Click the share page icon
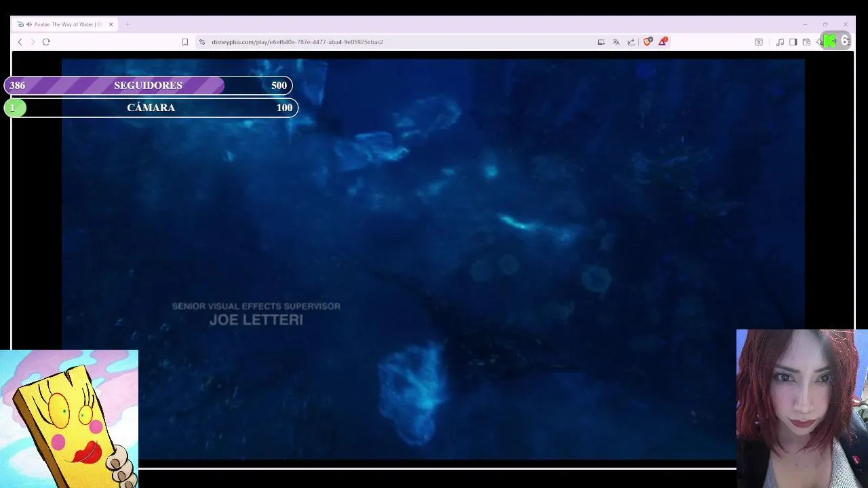868x488 pixels. point(631,42)
